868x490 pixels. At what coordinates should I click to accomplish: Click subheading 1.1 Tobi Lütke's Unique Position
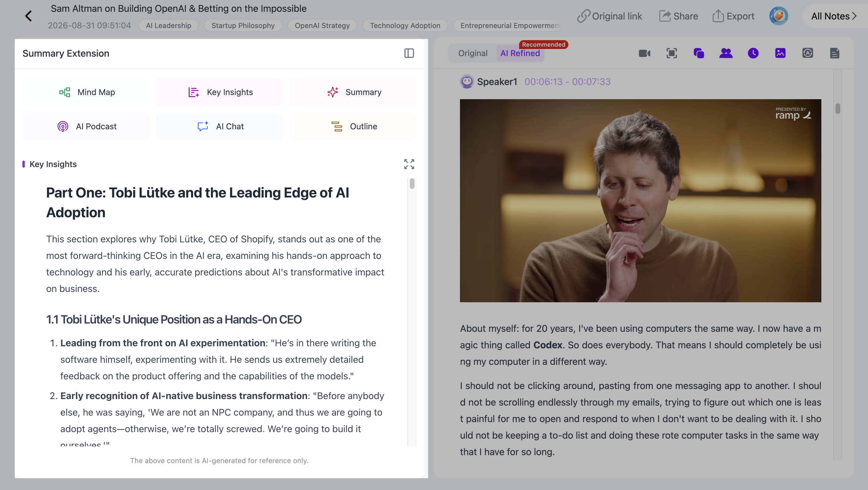click(174, 319)
